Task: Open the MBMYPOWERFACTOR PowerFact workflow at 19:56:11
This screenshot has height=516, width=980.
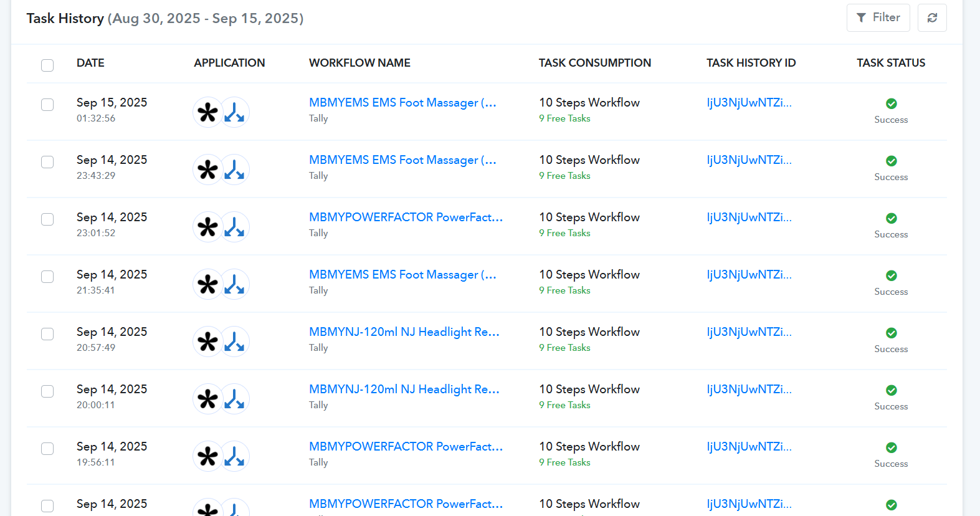Action: pos(406,447)
